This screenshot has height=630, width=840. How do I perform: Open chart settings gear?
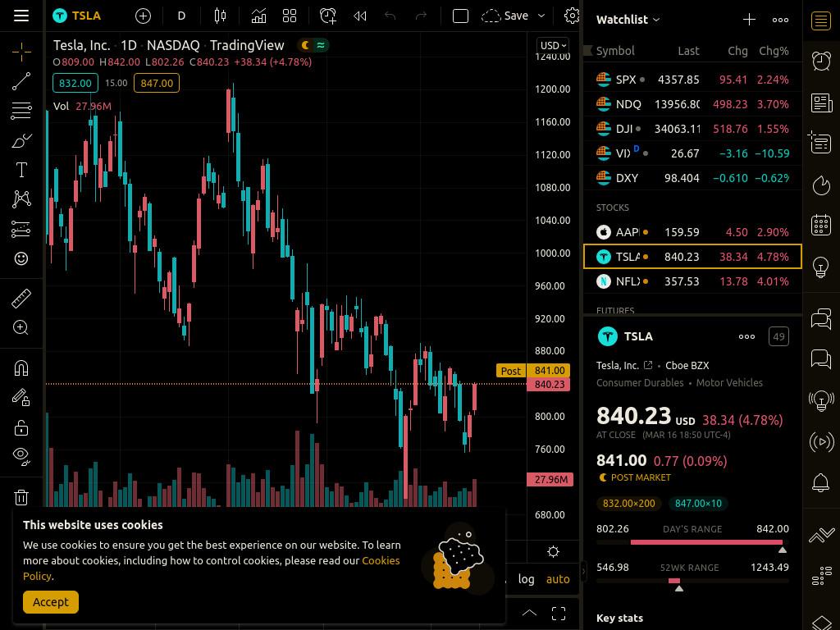click(x=572, y=16)
